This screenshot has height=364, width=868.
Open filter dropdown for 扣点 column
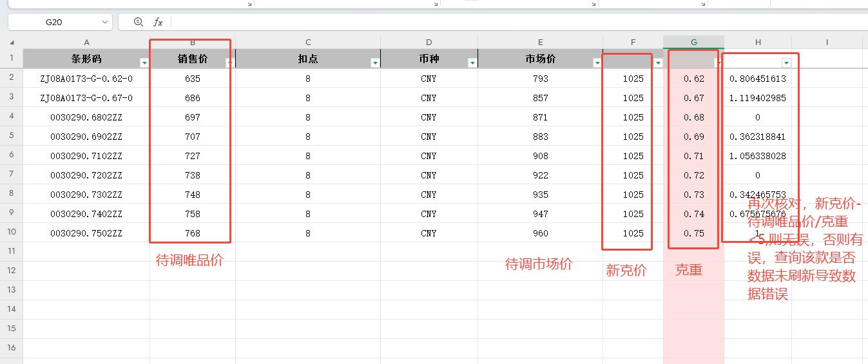click(x=375, y=63)
